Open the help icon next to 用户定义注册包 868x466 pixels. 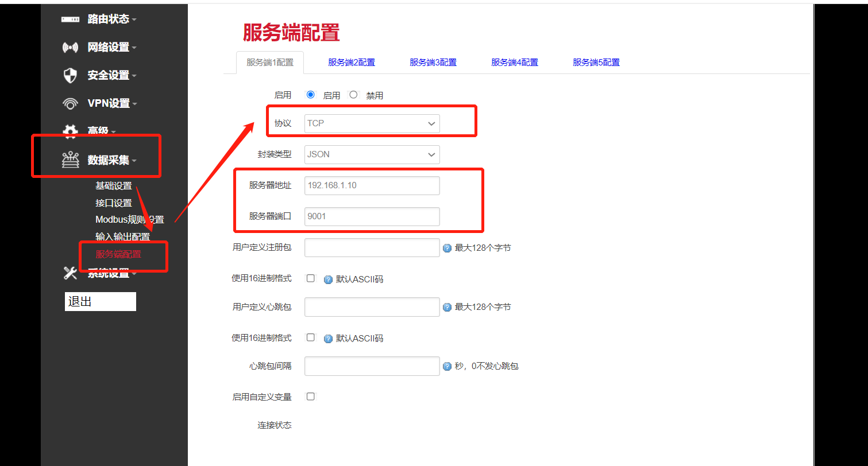point(447,247)
